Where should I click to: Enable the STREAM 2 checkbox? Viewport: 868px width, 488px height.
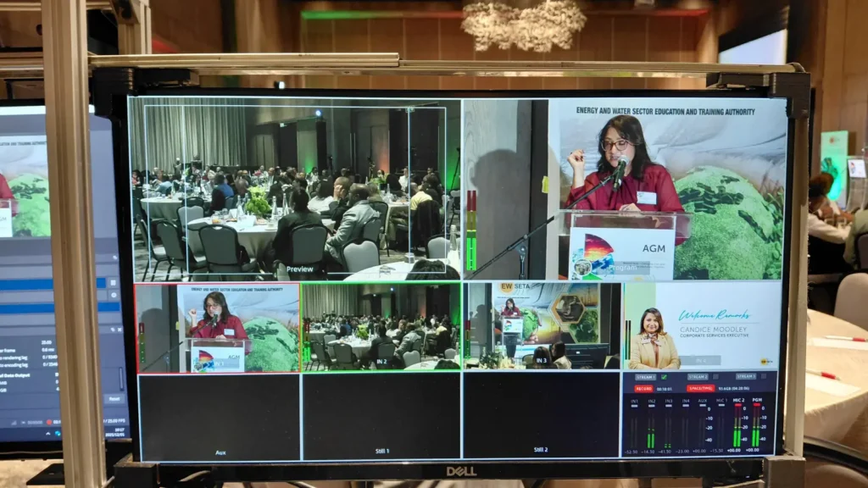(715, 376)
